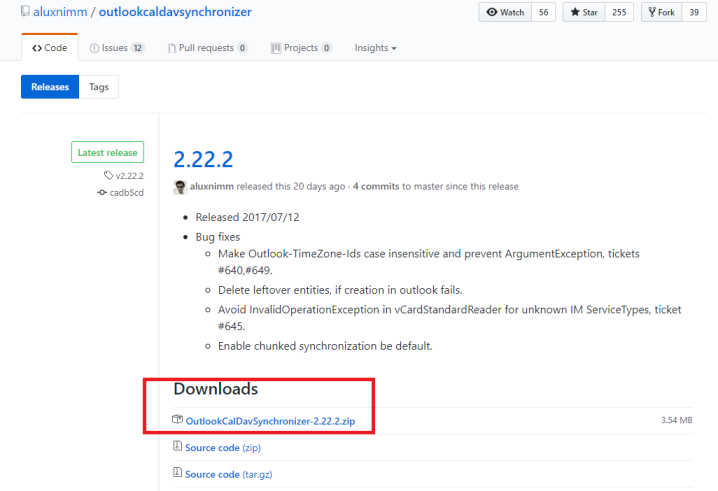Image resolution: width=718 pixels, height=491 pixels.
Task: Click the Projects count badge 0
Action: pyautogui.click(x=326, y=48)
